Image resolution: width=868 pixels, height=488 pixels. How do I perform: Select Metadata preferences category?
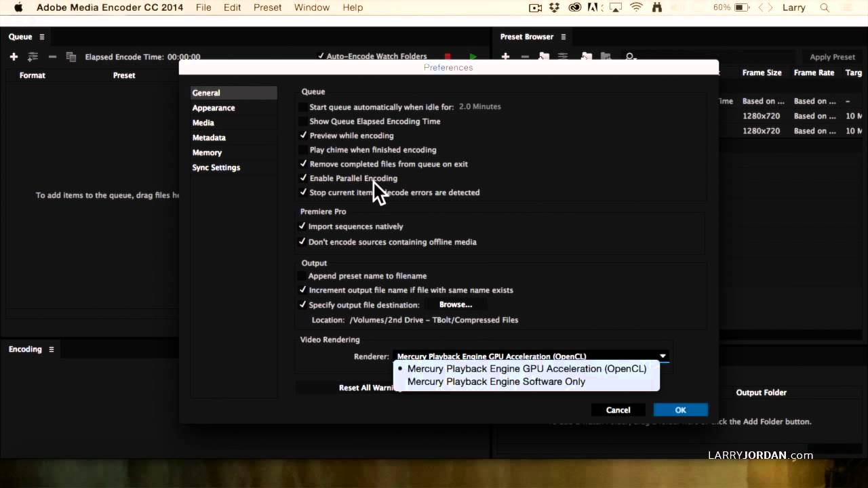click(x=233, y=138)
